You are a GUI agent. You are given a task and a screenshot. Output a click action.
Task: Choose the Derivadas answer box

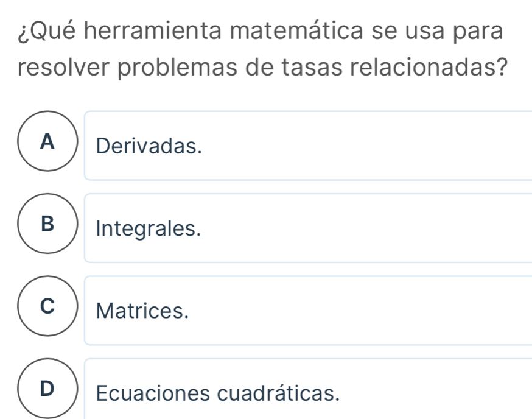[307, 146]
